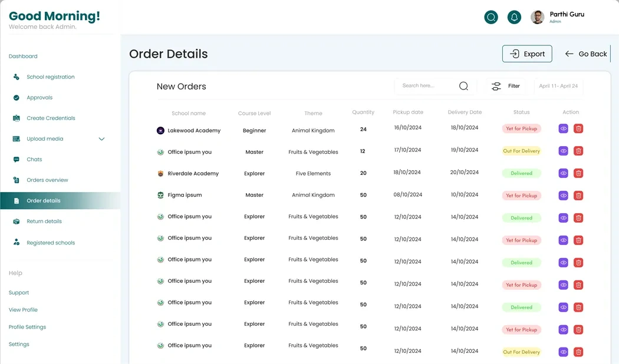
Task: Click the Five Elements theme cell
Action: coord(313,174)
